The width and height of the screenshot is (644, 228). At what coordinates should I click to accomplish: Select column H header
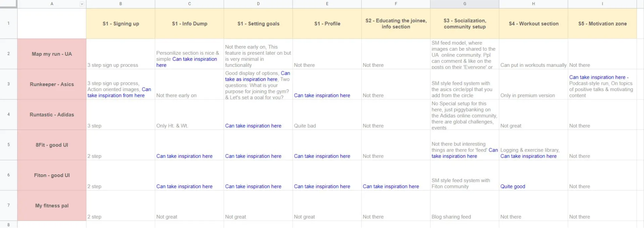pos(533,4)
